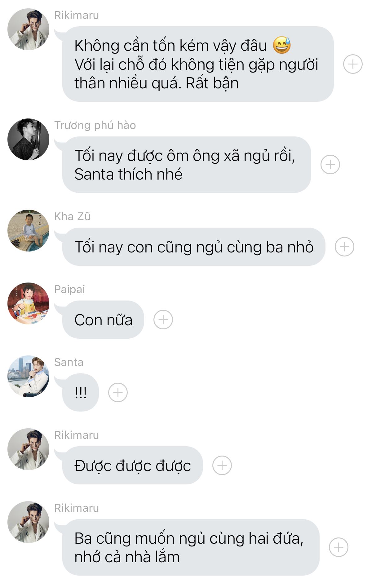385x588 pixels.
Task: Tap plus icon next to 'Con nữa' bubble
Action: 163,320
